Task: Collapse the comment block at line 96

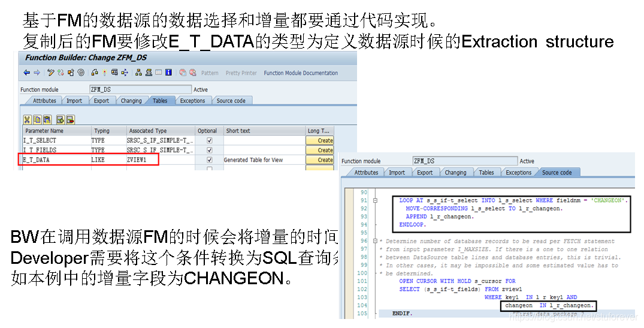Action: click(x=375, y=241)
